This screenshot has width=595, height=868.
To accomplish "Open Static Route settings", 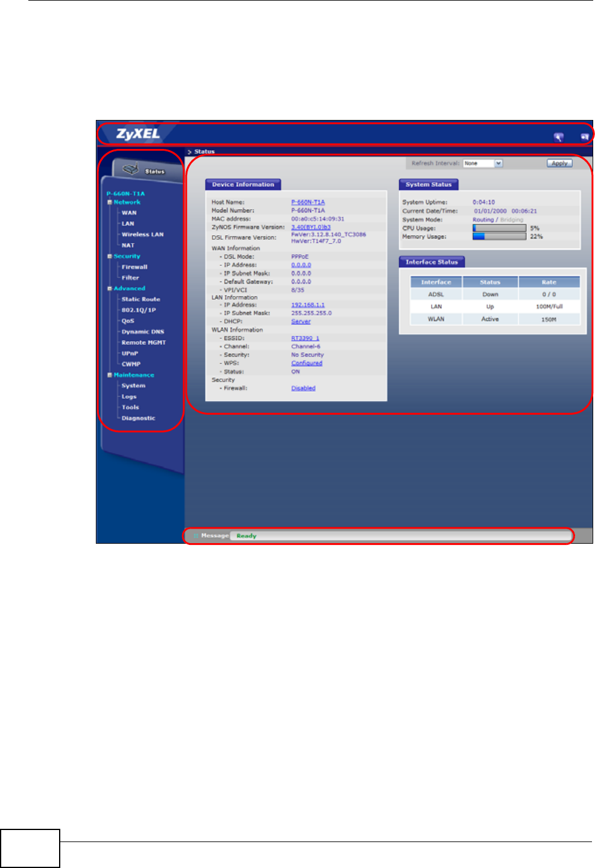I will 140,299.
